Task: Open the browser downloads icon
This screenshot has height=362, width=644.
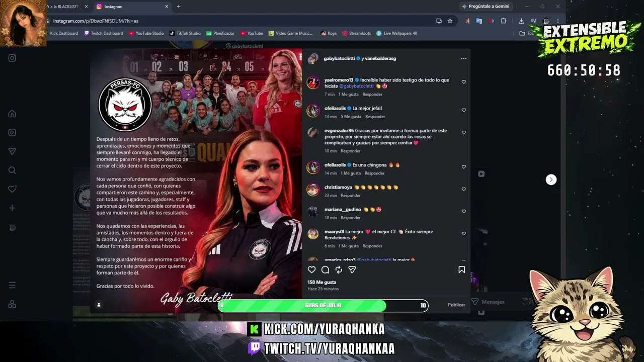Action: 521,21
